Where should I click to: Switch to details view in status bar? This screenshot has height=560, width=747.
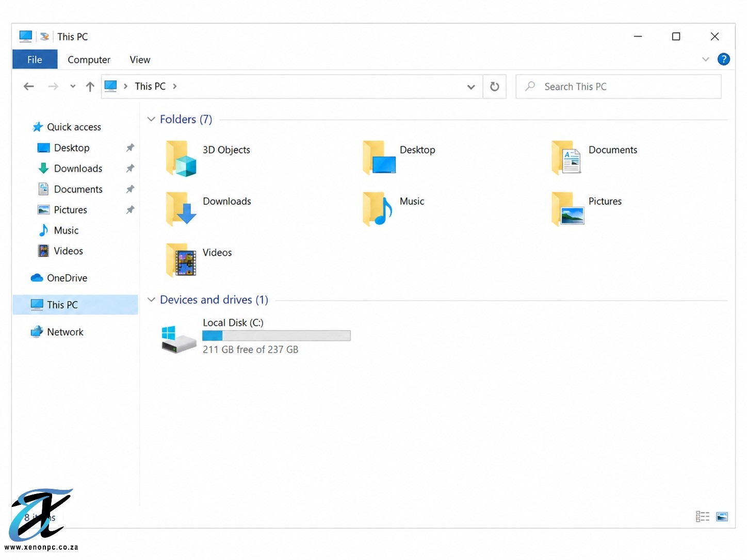pyautogui.click(x=702, y=517)
